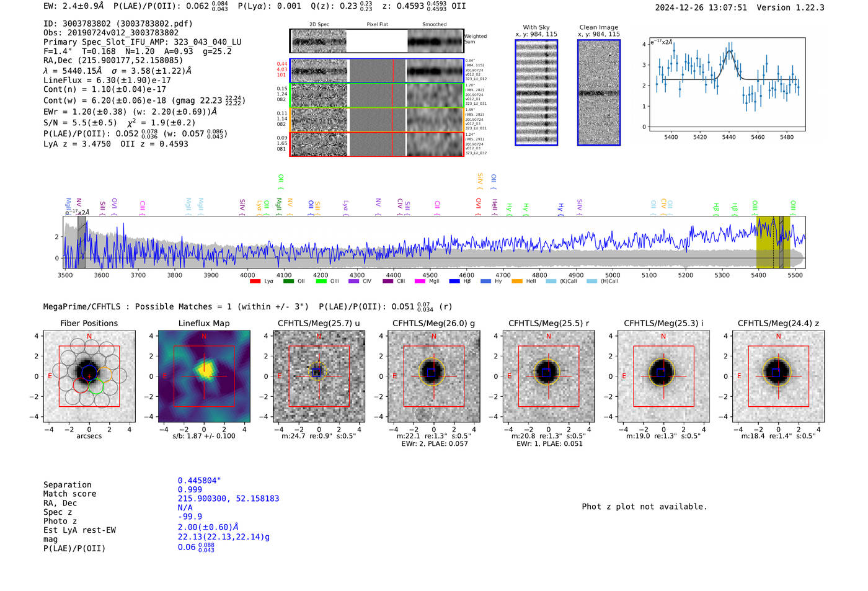The image size is (868, 591).
Task: Click the Hγ legend swatch
Action: click(x=485, y=282)
